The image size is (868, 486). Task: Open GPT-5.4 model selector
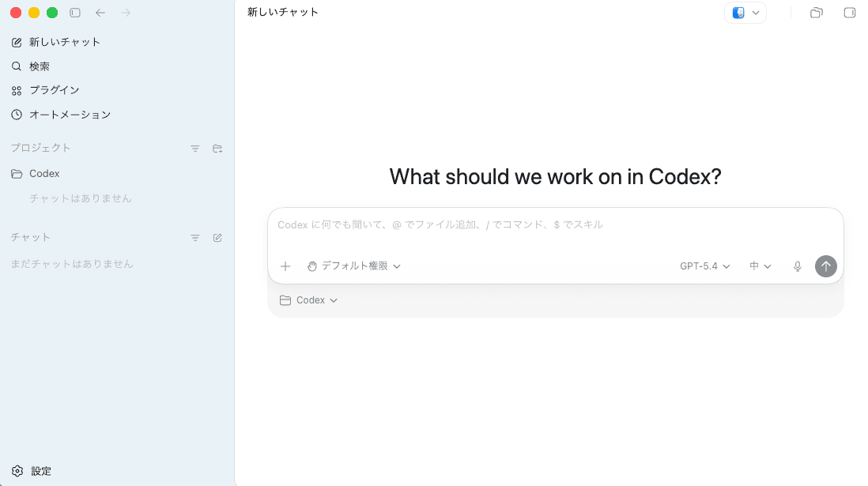coord(704,266)
